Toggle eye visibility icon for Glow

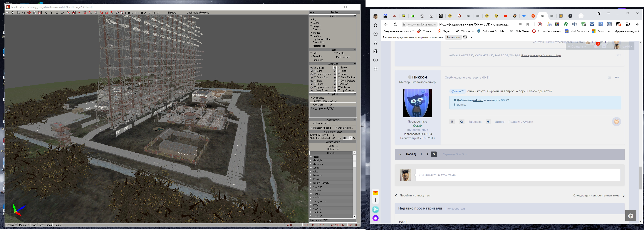[312, 81]
